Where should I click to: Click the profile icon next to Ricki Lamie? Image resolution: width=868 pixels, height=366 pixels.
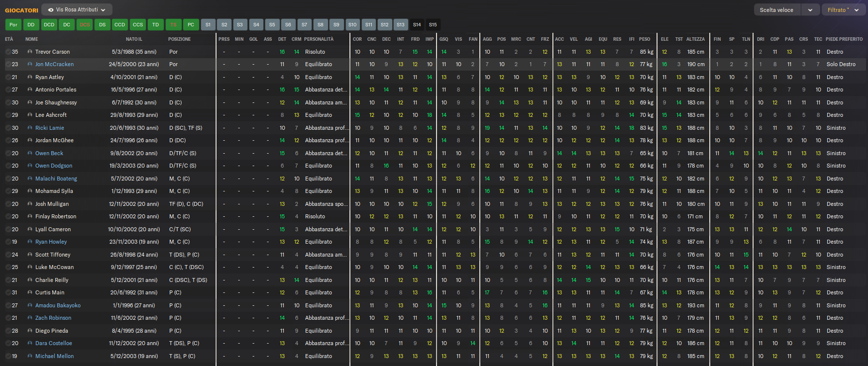click(30, 128)
